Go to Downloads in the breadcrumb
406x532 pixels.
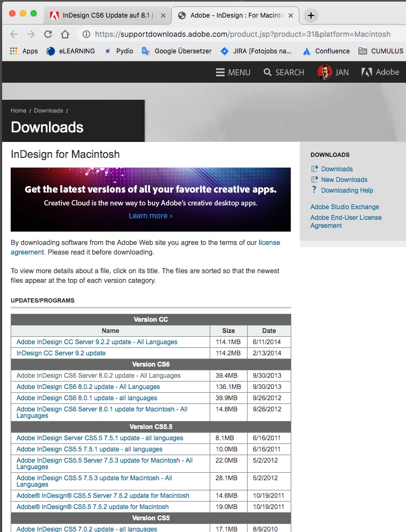click(49, 110)
